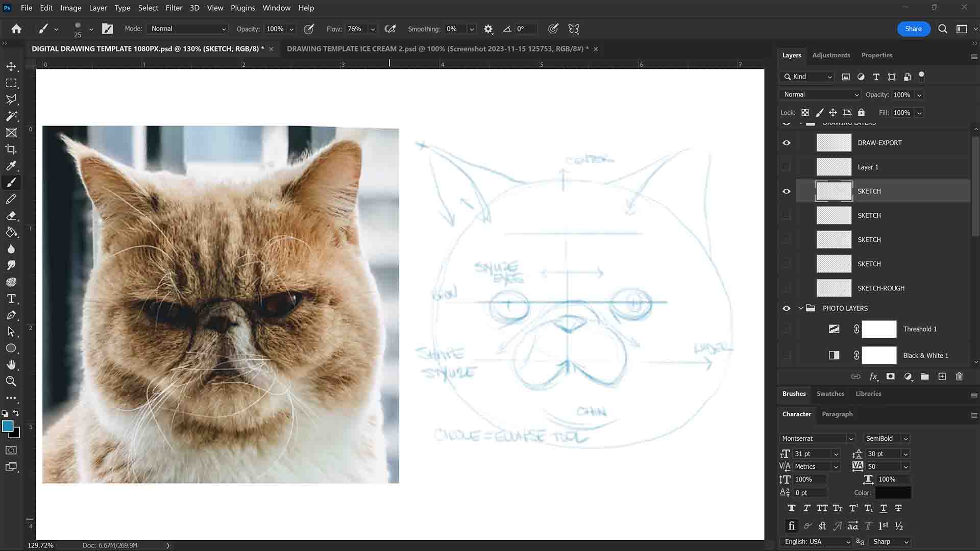Viewport: 980px width, 551px height.
Task: Select the Zoom tool
Action: tap(11, 381)
